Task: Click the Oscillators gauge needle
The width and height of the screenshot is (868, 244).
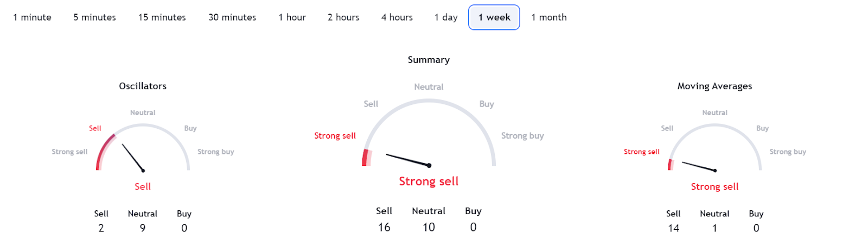Action: (133, 158)
